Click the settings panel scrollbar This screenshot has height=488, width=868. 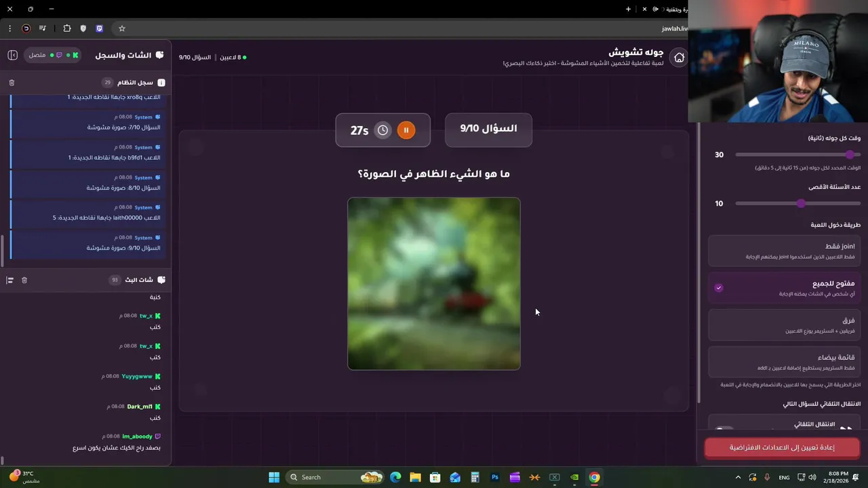698,264
